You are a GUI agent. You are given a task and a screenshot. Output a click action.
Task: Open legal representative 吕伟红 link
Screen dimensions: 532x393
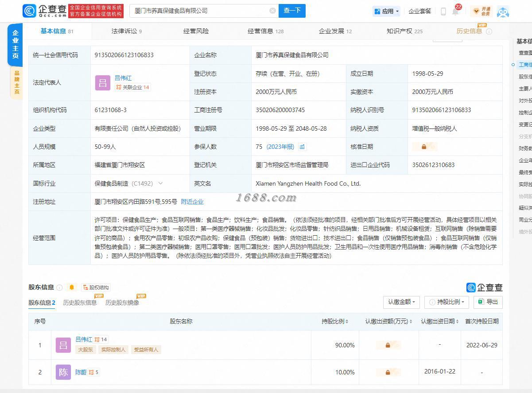(x=123, y=78)
